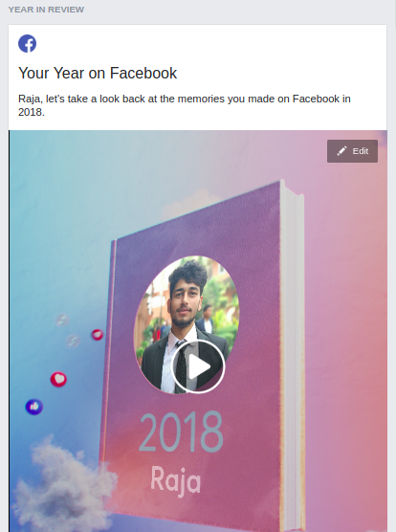Click the look-back description text mentioning Raja
The image size is (396, 532).
(185, 105)
